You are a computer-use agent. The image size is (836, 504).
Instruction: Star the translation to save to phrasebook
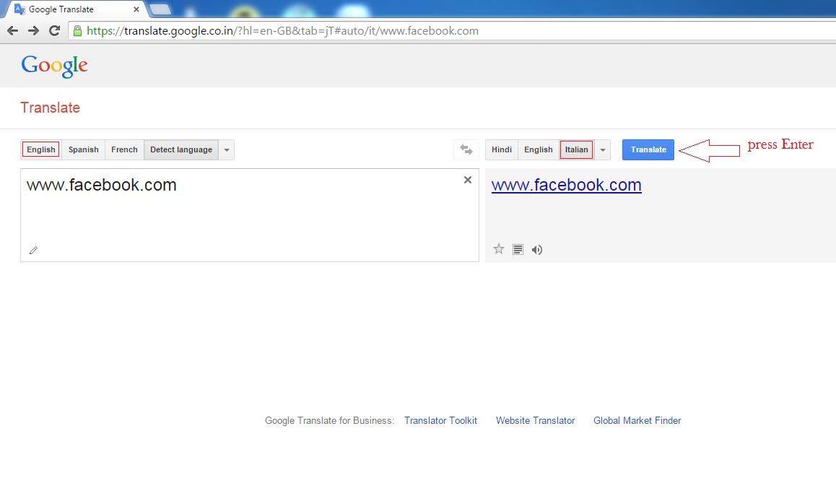pyautogui.click(x=499, y=249)
